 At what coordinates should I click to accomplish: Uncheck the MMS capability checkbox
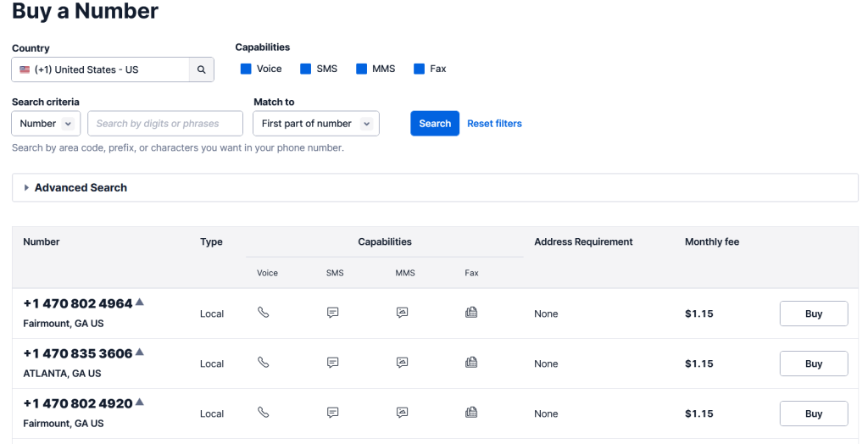click(x=361, y=69)
